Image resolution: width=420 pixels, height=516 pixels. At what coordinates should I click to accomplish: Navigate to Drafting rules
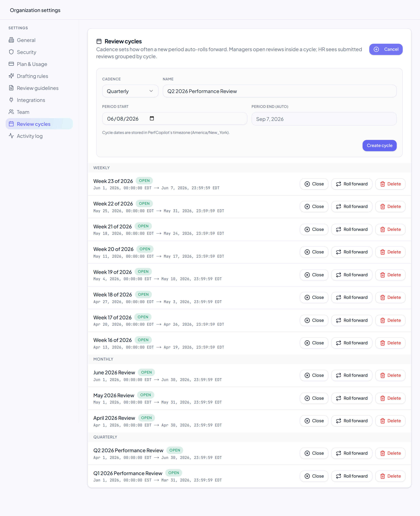click(39, 76)
